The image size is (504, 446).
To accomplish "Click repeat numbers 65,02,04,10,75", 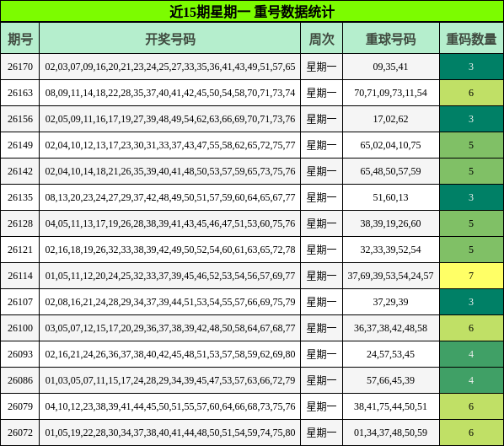I will click(390, 145).
